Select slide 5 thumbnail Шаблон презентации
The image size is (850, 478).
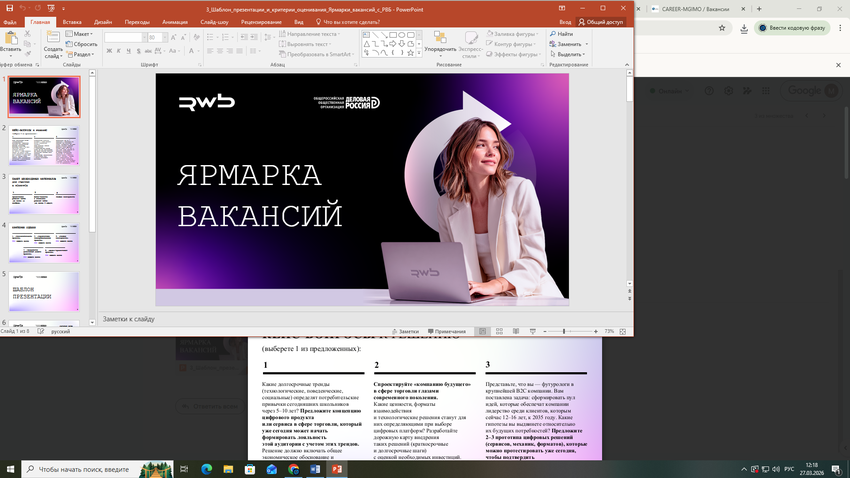[44, 292]
